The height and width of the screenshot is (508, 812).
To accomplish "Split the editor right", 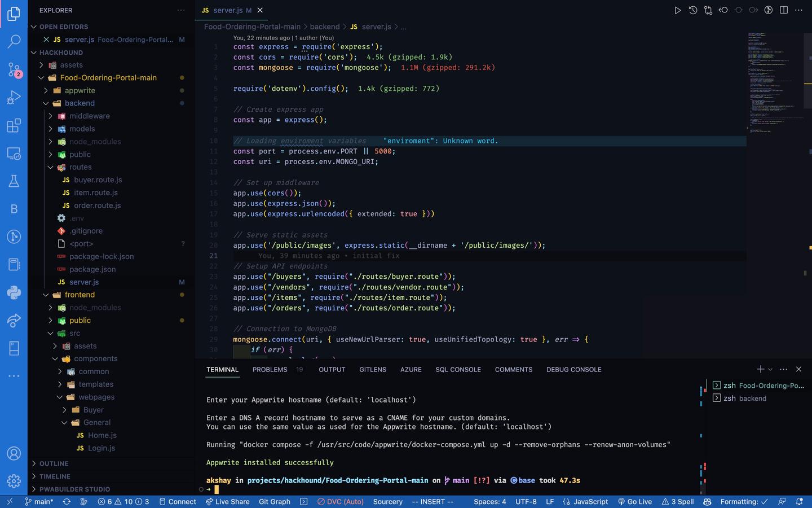I will (x=784, y=10).
